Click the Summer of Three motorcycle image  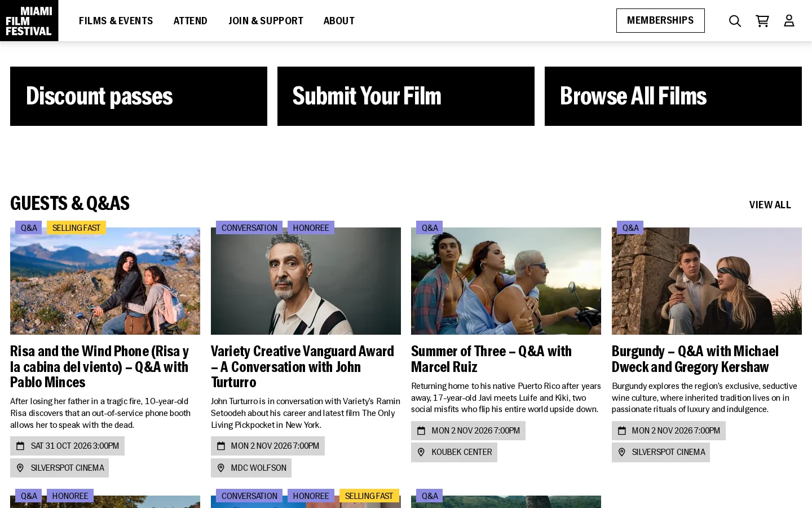pos(506,281)
